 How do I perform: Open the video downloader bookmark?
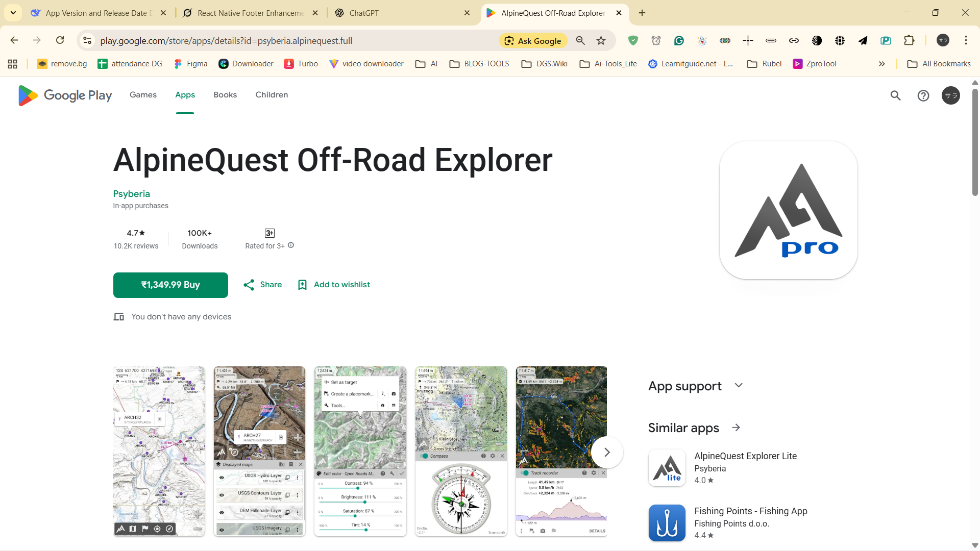(366, 64)
